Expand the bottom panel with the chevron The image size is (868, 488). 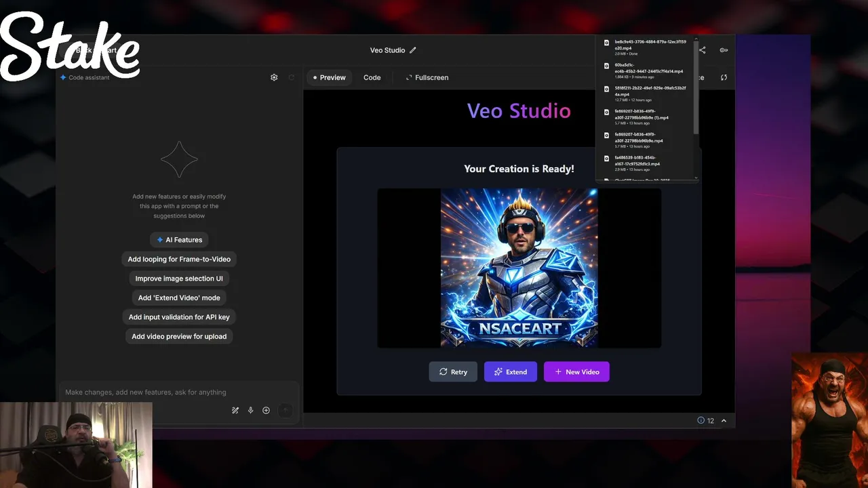click(x=724, y=421)
